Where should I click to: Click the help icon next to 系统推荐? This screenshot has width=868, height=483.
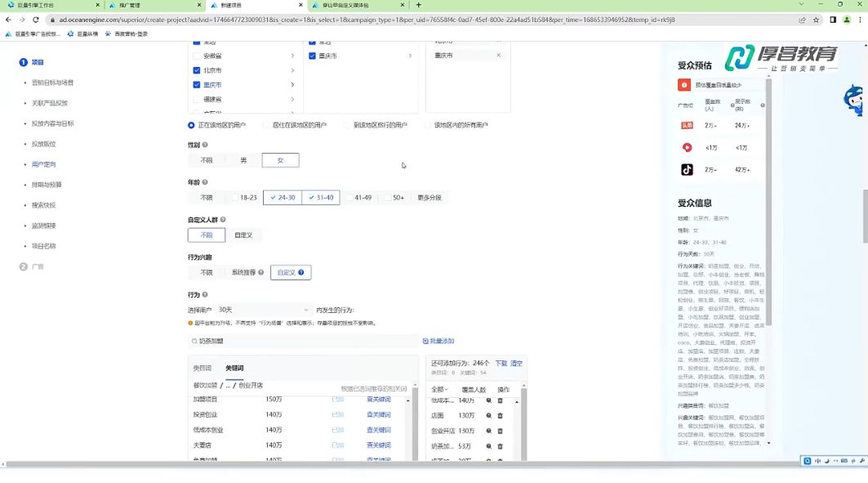260,272
